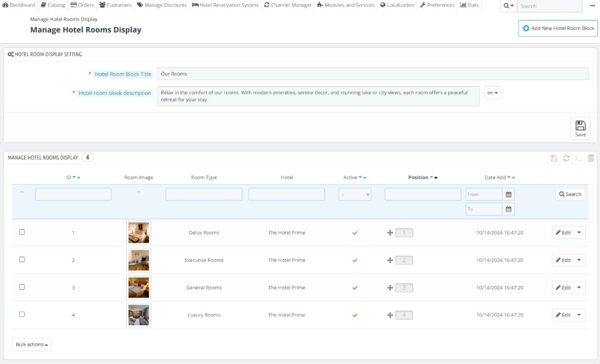Open the Delux Rooms thumbnail image

(139, 232)
